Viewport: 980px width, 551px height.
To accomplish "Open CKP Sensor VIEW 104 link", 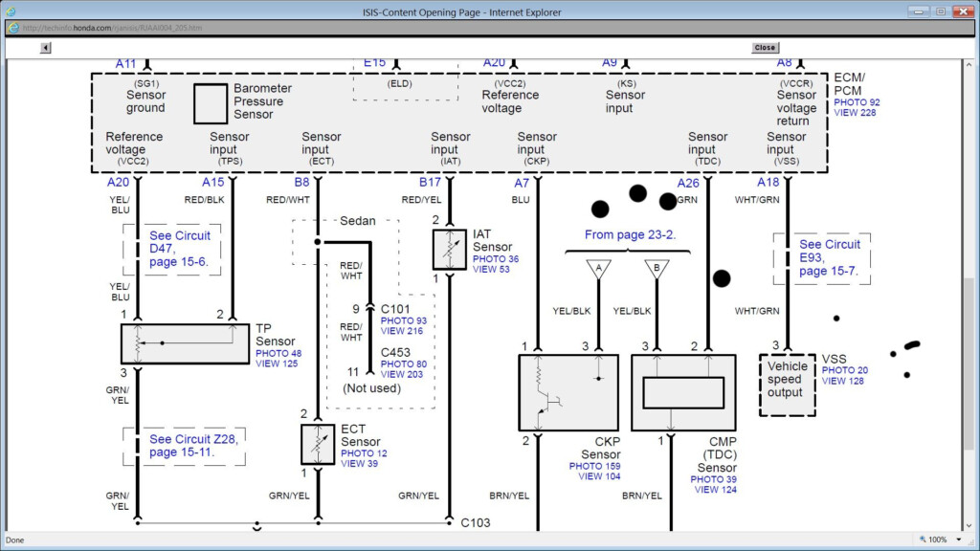I will 599,476.
